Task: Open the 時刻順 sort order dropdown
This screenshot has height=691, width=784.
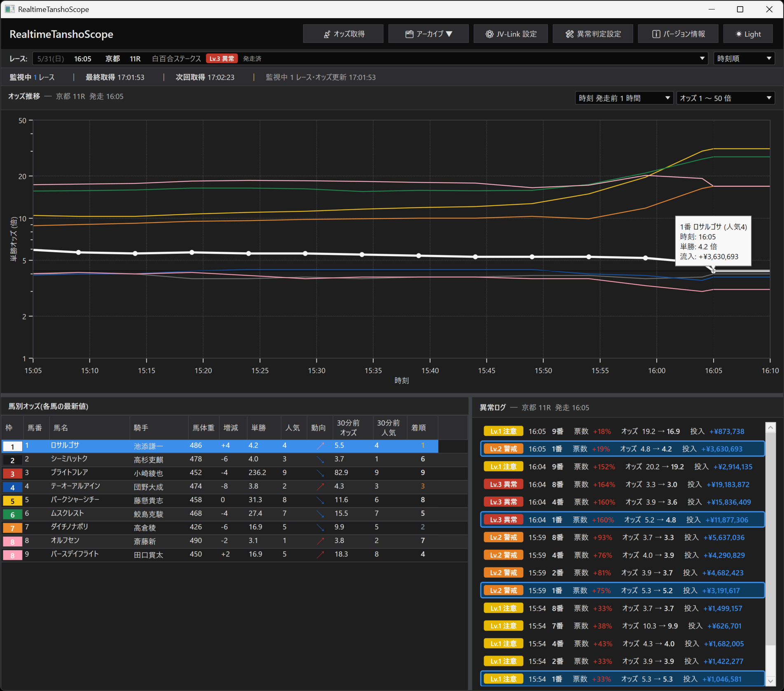Action: [744, 59]
